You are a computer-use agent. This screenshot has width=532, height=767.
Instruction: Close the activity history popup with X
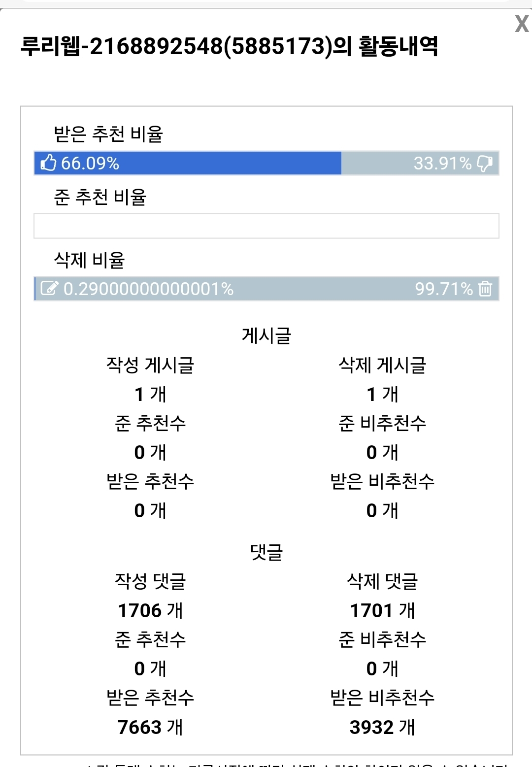click(x=521, y=24)
